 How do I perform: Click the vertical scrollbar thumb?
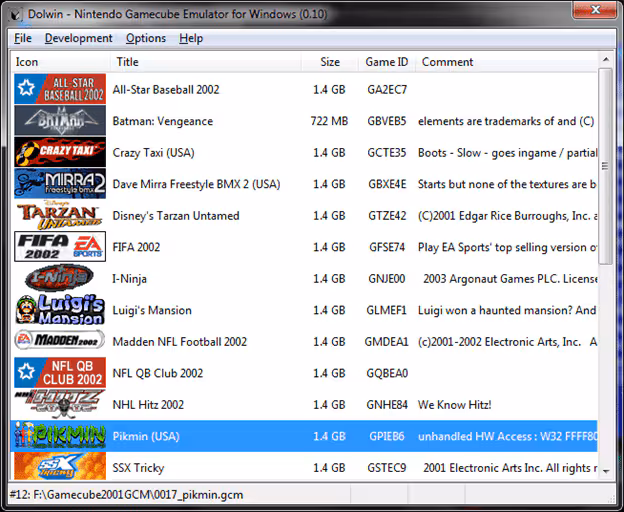(606, 166)
